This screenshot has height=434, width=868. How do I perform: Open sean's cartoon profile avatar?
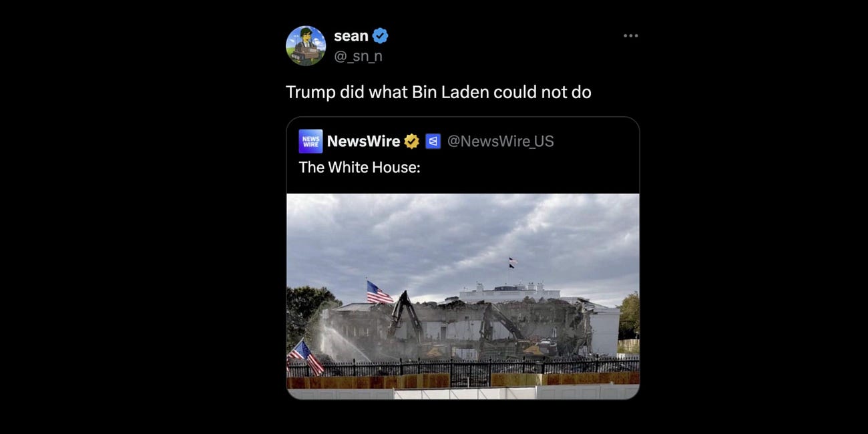(x=306, y=46)
